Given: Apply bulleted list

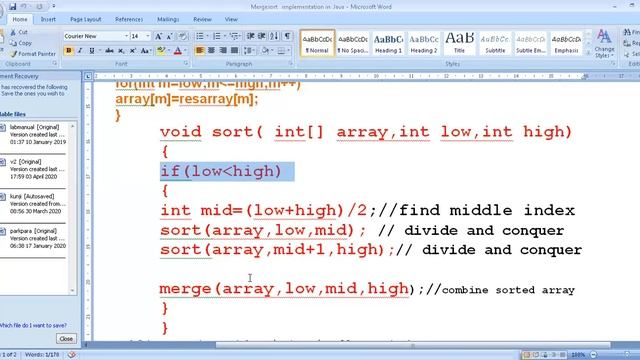Looking at the screenshot, I should [200, 36].
